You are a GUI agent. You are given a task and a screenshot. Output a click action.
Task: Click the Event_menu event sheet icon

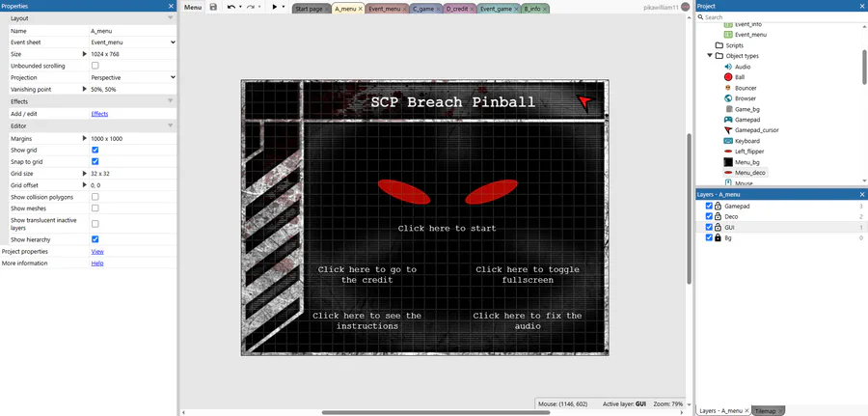point(728,35)
